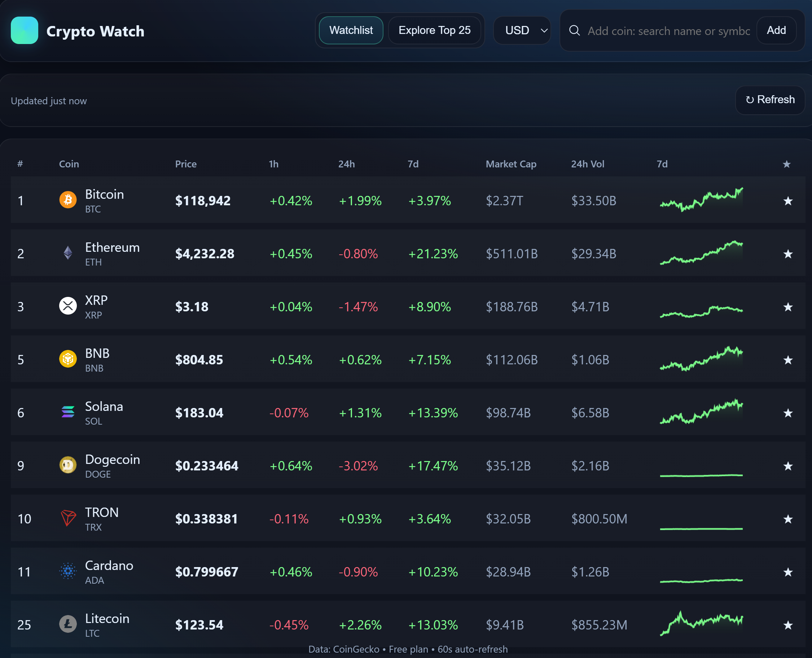812x658 pixels.
Task: Focus the Add coin search field
Action: tap(668, 31)
